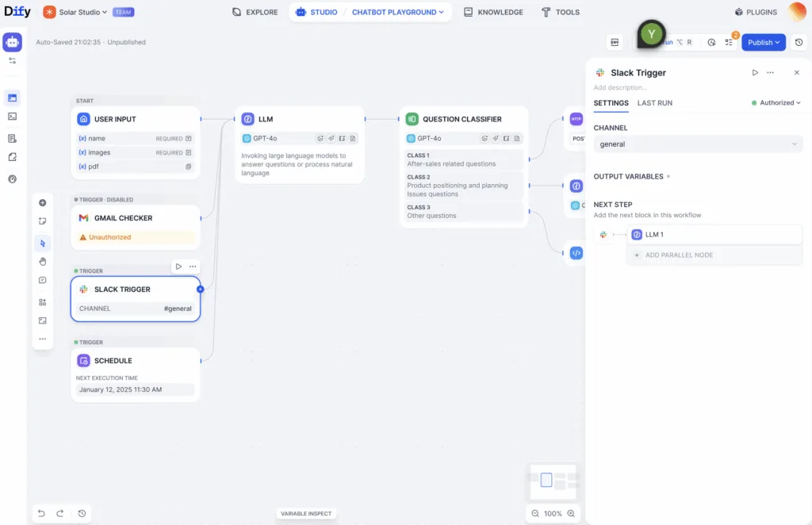Open version history clock icon beside Publish
Viewport: 812px width, 525px height.
tap(799, 42)
